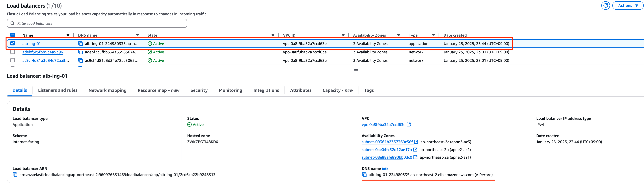Refresh the load balancers list

click(x=605, y=6)
